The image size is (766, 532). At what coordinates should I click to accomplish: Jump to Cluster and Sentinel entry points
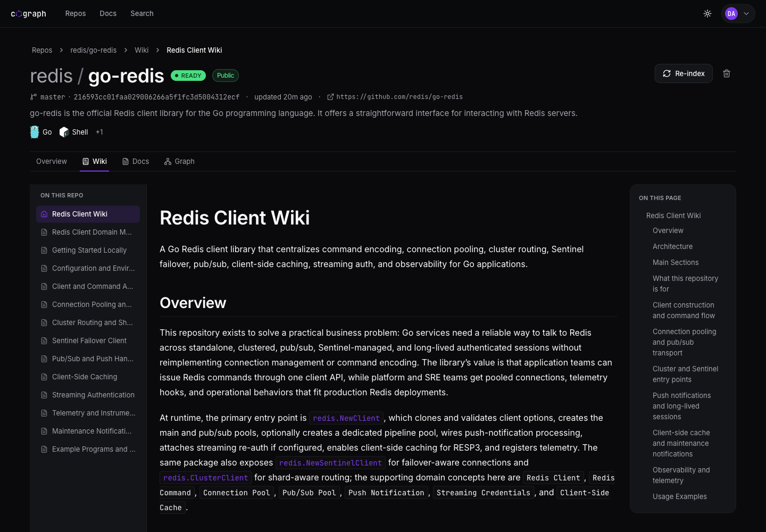[x=686, y=374]
